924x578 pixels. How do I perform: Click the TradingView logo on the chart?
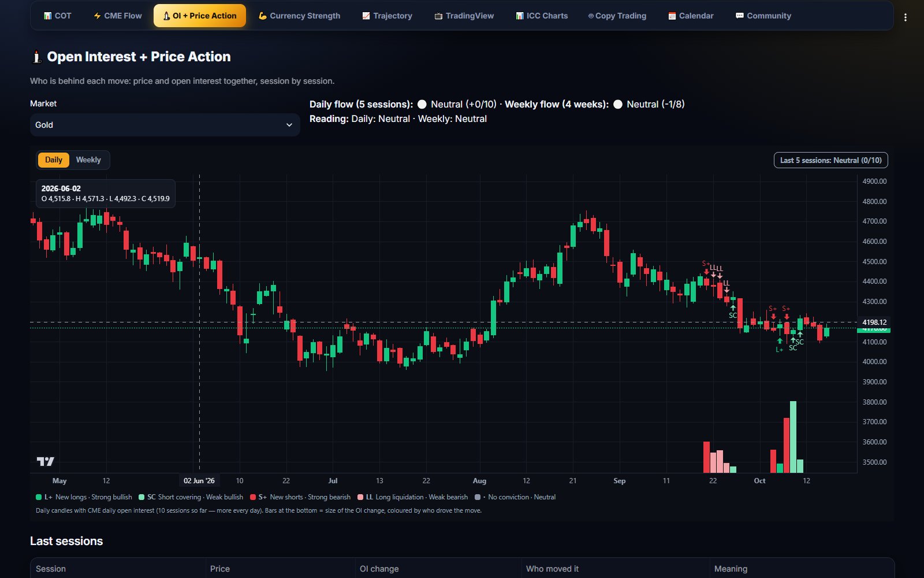(x=46, y=461)
